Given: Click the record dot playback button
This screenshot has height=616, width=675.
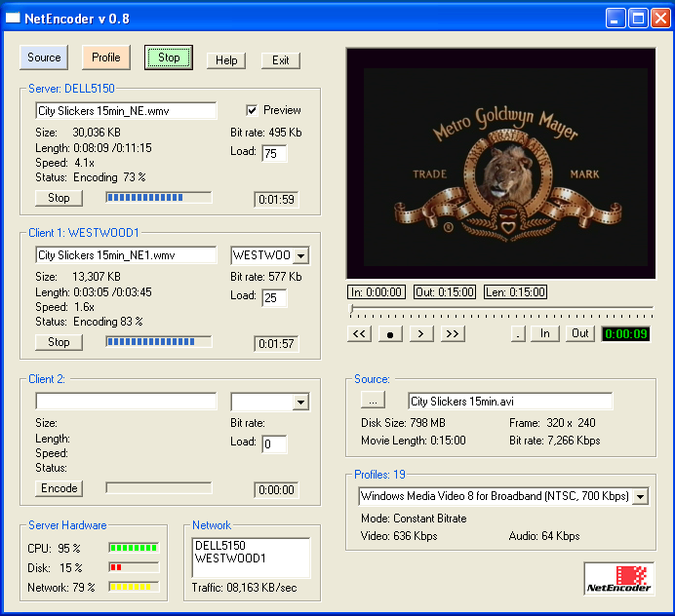Looking at the screenshot, I should [x=390, y=333].
